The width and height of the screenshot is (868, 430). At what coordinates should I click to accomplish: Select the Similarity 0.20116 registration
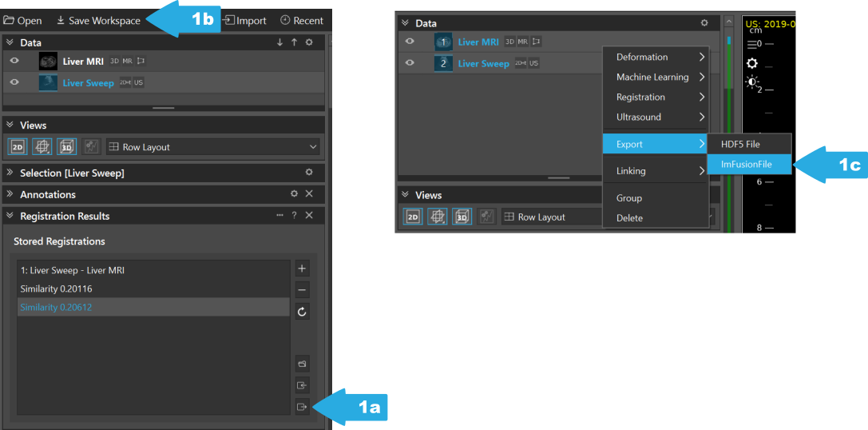(153, 289)
